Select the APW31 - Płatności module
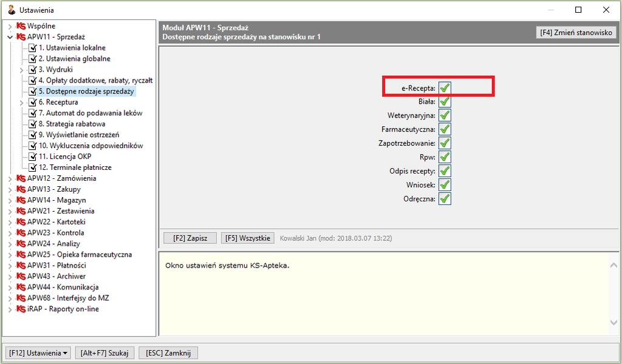The height and width of the screenshot is (364, 622). coord(56,265)
